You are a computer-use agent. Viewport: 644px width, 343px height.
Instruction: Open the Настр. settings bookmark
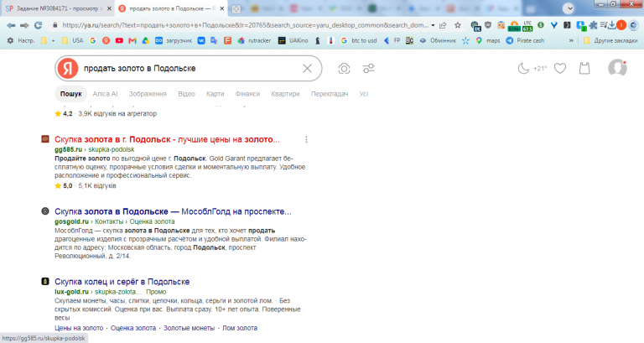(21, 40)
